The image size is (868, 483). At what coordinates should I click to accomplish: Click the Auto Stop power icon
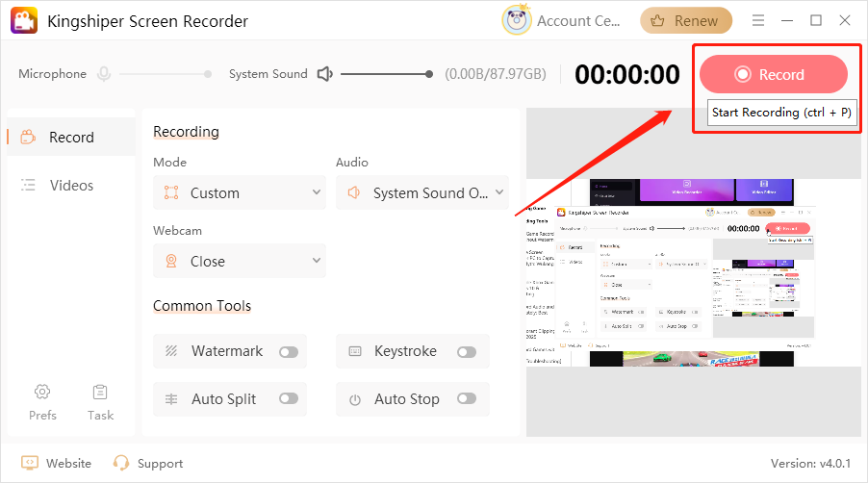tap(355, 399)
